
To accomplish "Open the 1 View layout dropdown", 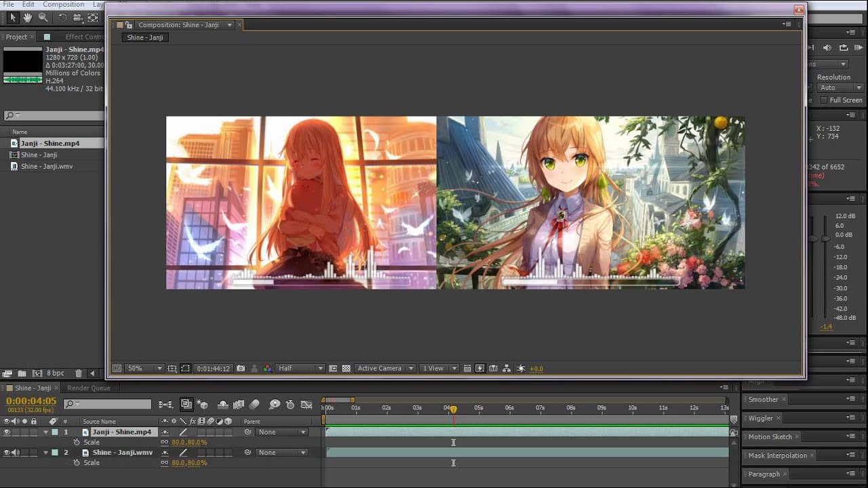I will (x=439, y=369).
